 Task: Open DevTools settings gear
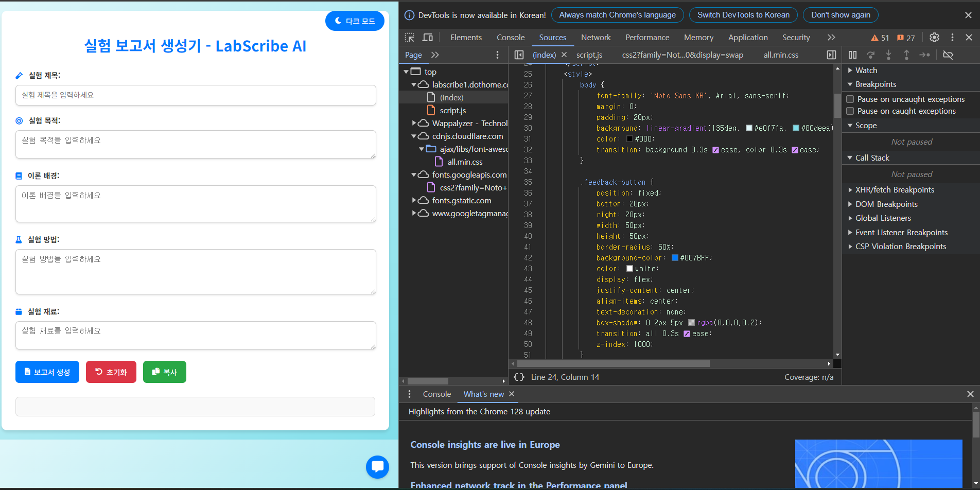[x=934, y=37]
